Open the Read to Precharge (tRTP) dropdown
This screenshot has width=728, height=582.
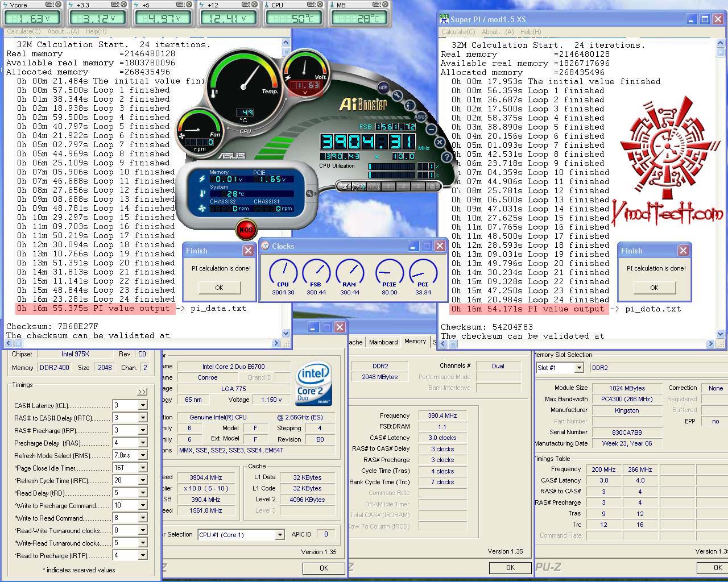[143, 555]
